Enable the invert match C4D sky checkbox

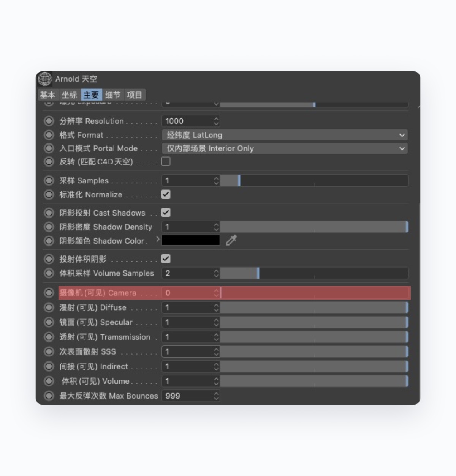point(166,162)
